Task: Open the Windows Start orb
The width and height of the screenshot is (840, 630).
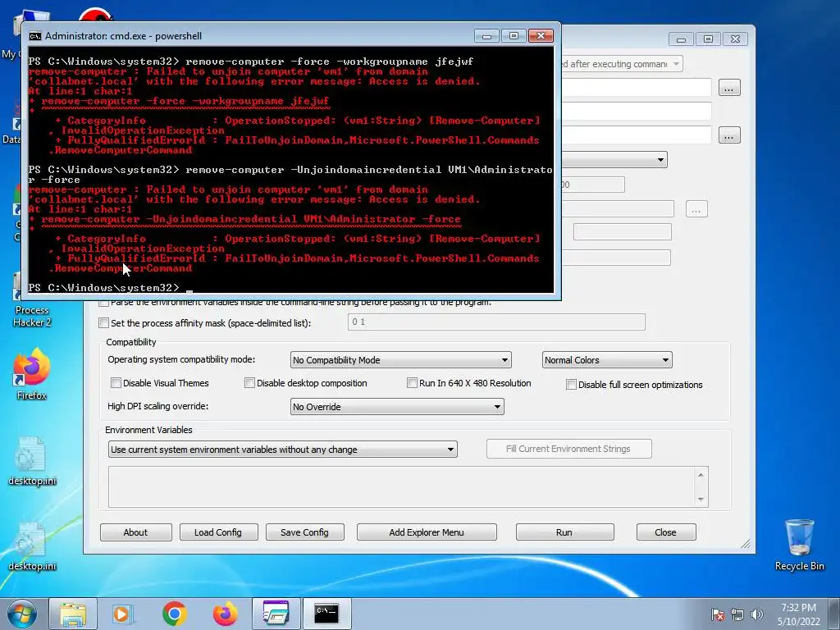Action: tap(22, 614)
